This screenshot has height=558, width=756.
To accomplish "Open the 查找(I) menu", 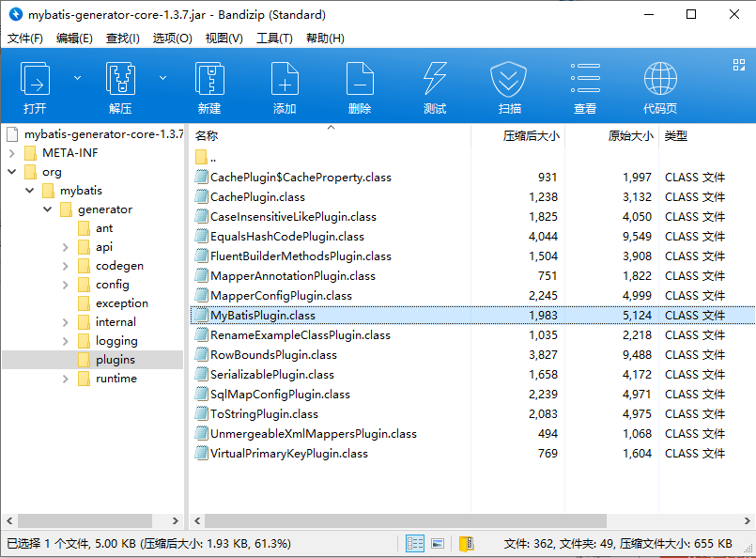I will click(123, 39).
